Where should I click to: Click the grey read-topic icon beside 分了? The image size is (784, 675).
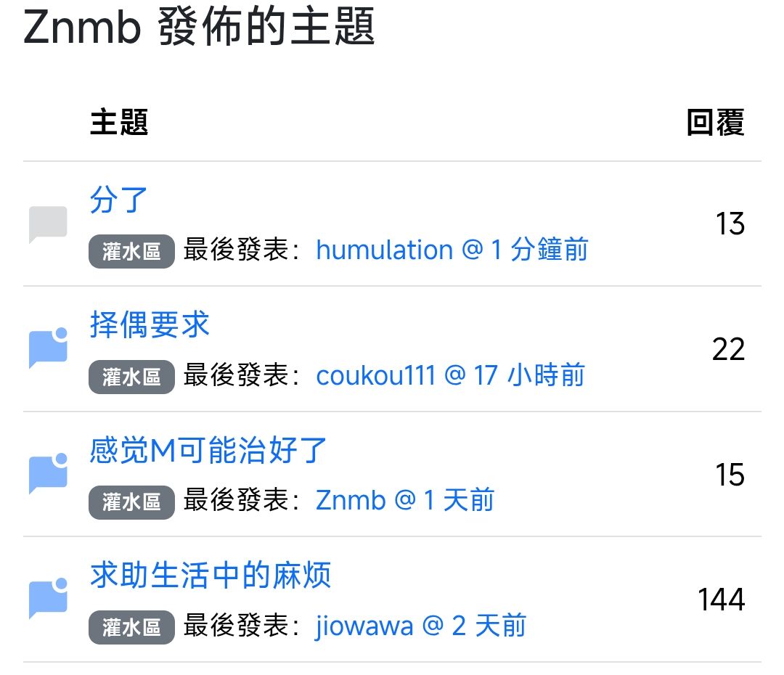pyautogui.click(x=48, y=224)
